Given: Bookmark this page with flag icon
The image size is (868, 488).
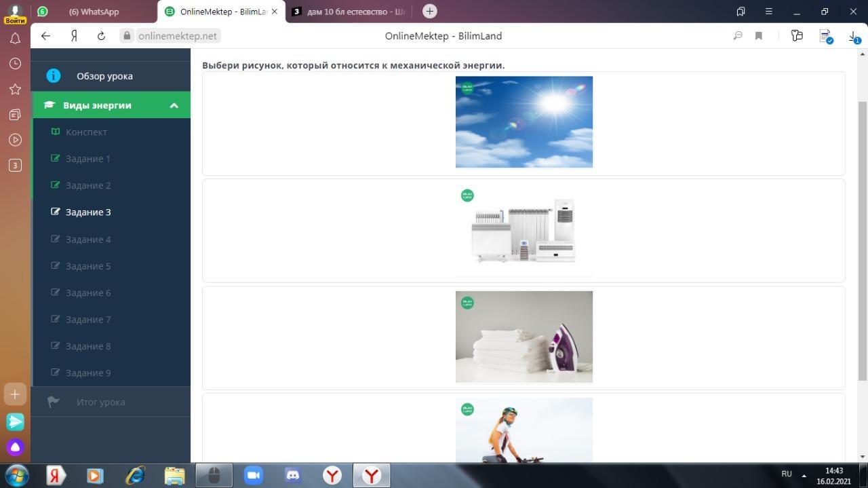Looking at the screenshot, I should pos(759,36).
